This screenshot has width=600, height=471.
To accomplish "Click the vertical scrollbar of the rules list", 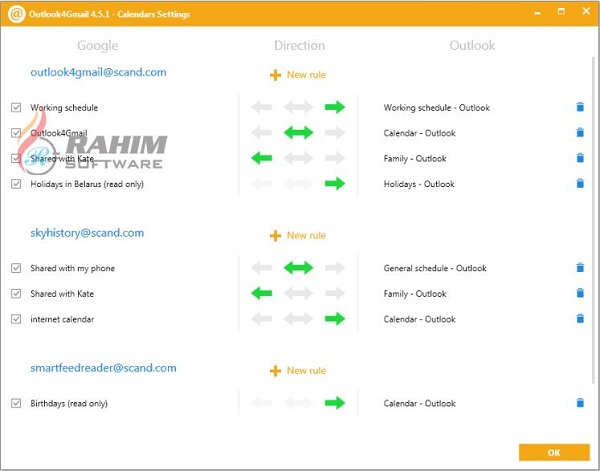I will (x=594, y=220).
